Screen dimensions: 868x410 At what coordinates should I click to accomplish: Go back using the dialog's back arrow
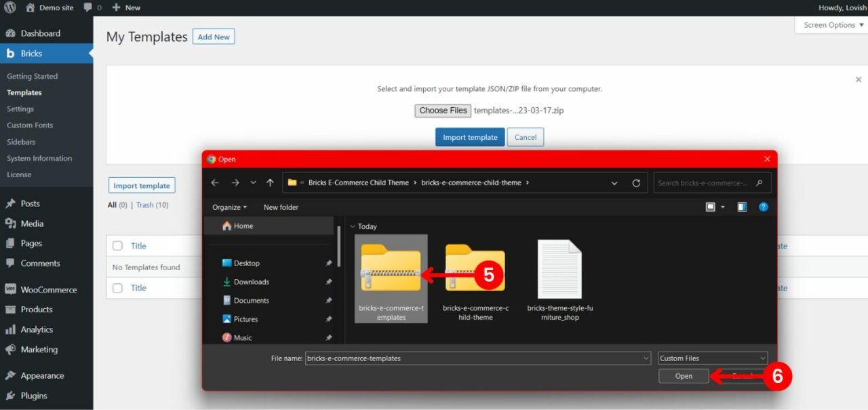(x=215, y=183)
